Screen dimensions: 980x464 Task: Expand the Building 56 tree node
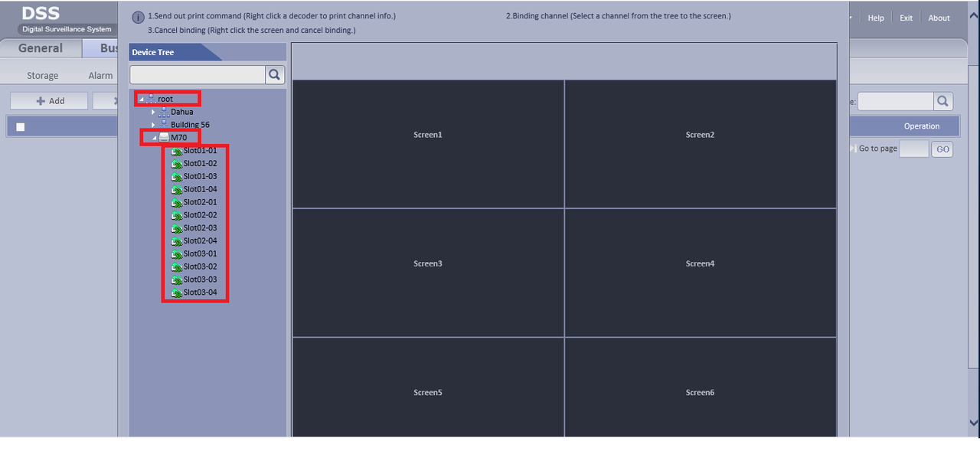click(x=153, y=125)
